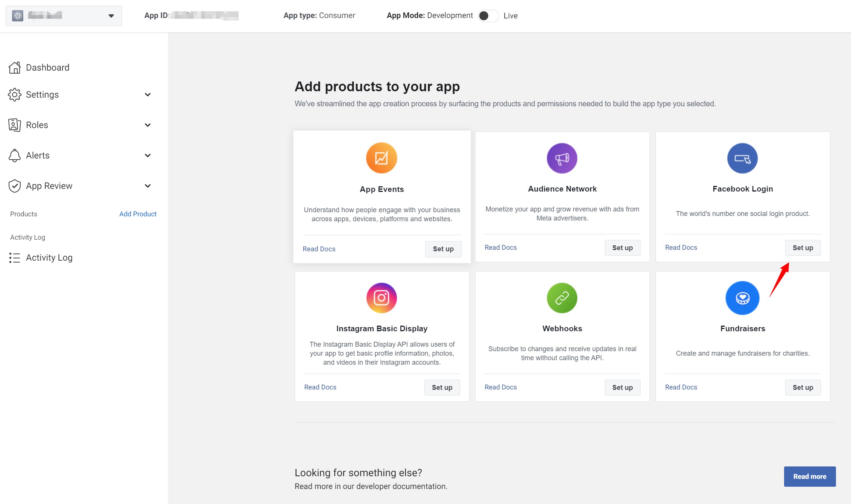Read Docs for App Events
Image resolution: width=851 pixels, height=504 pixels.
click(319, 249)
